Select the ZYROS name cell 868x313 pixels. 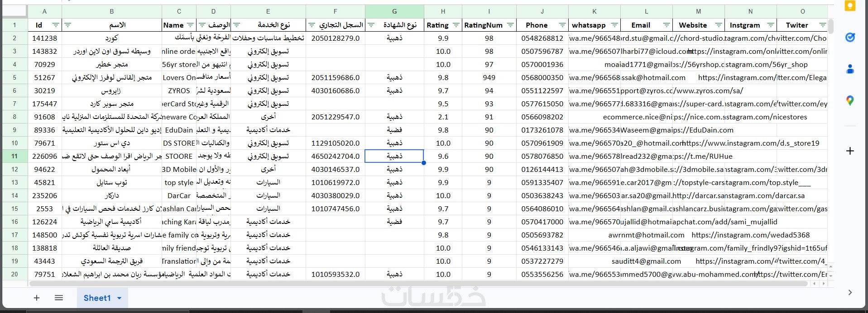(x=179, y=90)
